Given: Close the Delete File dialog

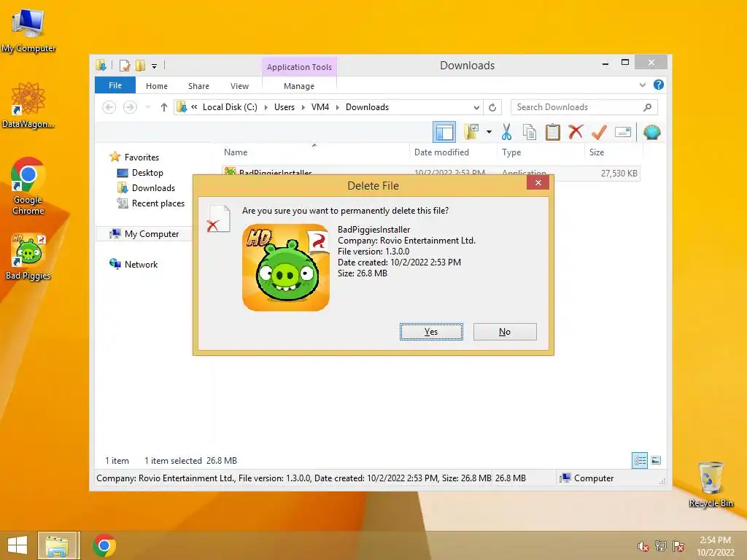Looking at the screenshot, I should 538,182.
